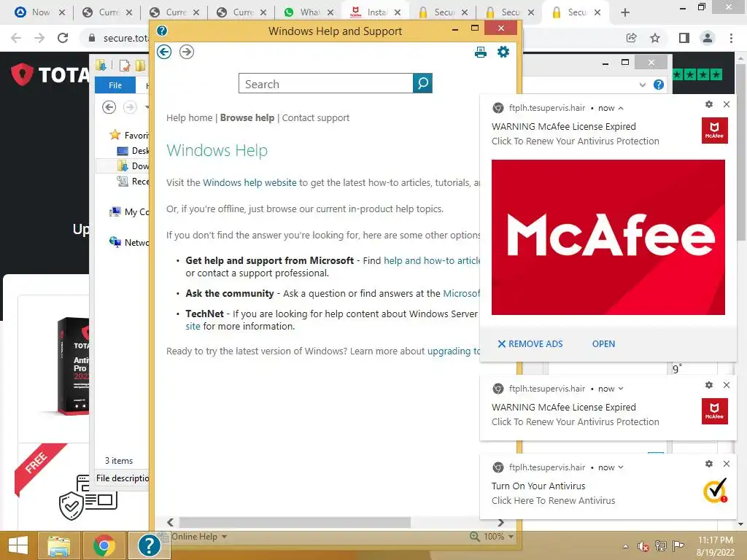Open the Online Help dropdown in status bar
This screenshot has height=560, width=747.
198,537
